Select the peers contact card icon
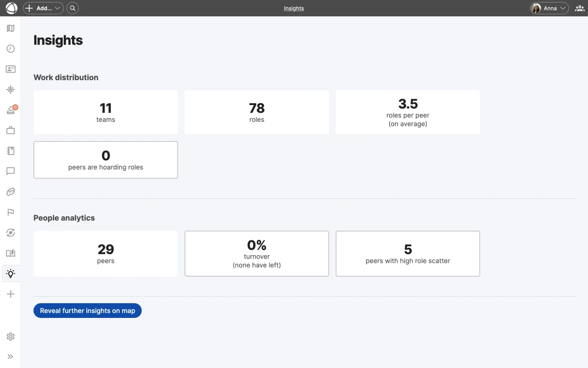The width and height of the screenshot is (588, 368). [10, 69]
